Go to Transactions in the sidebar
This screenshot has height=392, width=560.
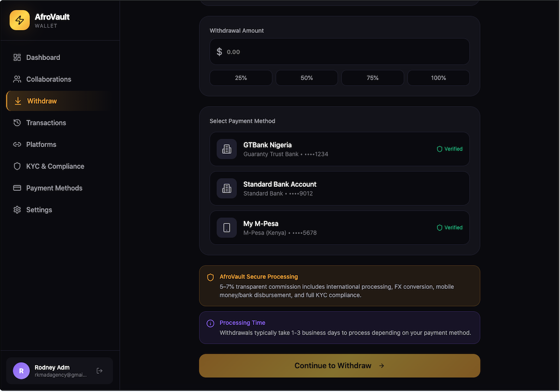point(46,123)
